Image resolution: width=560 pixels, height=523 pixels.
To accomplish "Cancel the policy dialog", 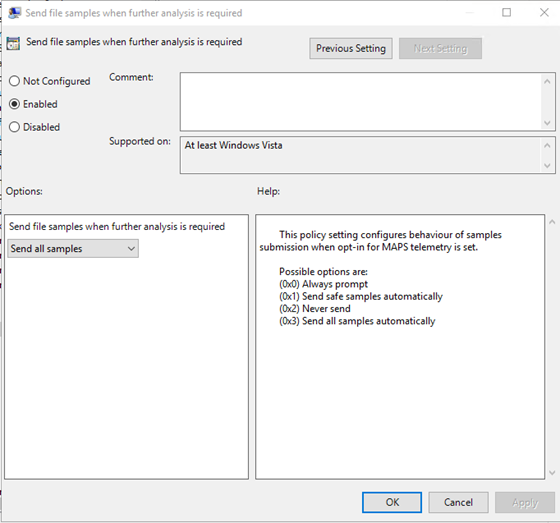I will [x=458, y=502].
